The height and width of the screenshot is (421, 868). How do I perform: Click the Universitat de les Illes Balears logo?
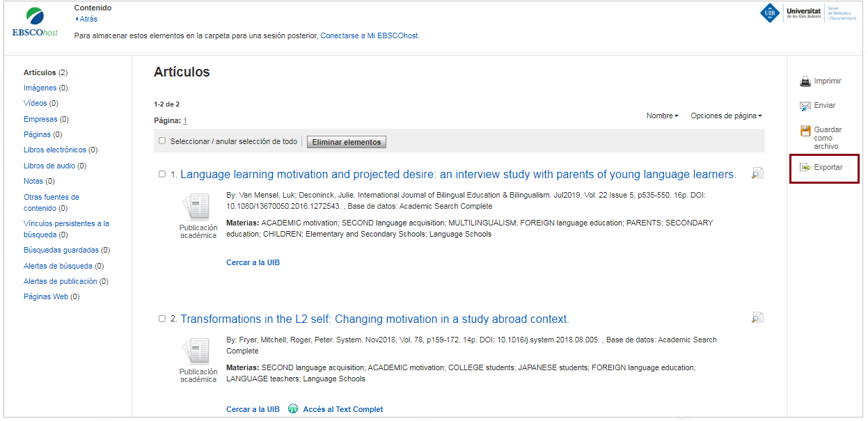[x=808, y=13]
